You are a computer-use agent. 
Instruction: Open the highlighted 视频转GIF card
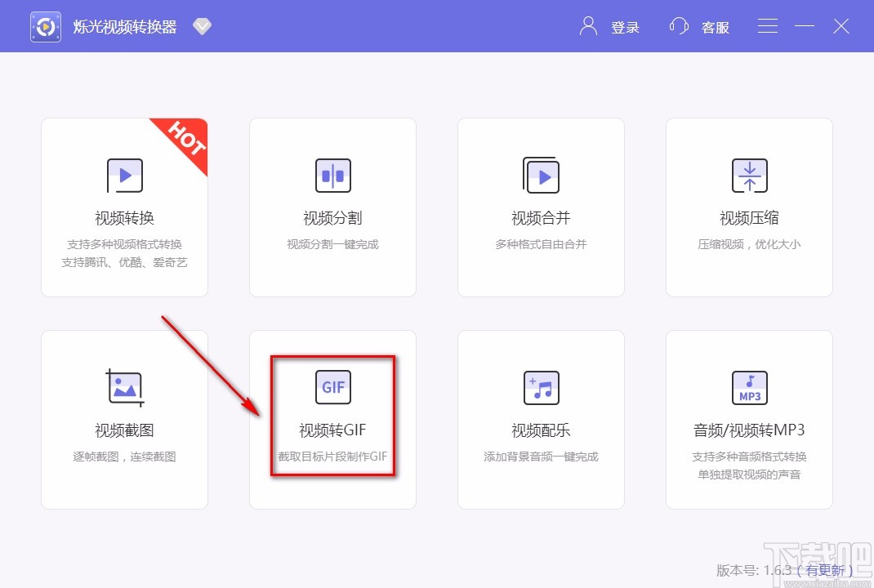click(332, 416)
